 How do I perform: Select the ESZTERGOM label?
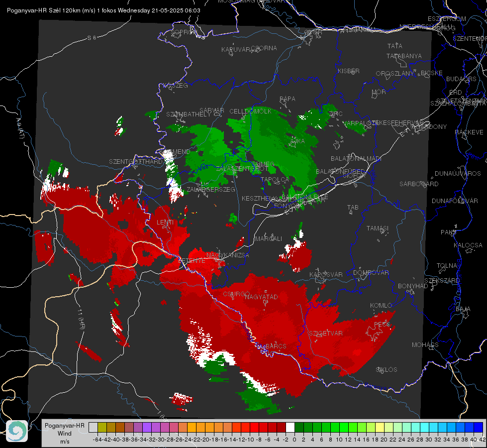tap(447, 18)
